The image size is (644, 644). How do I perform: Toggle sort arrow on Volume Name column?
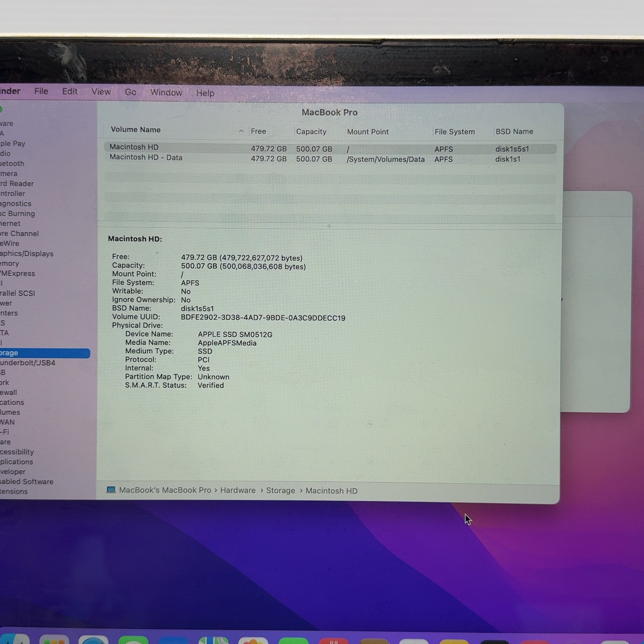click(x=241, y=131)
